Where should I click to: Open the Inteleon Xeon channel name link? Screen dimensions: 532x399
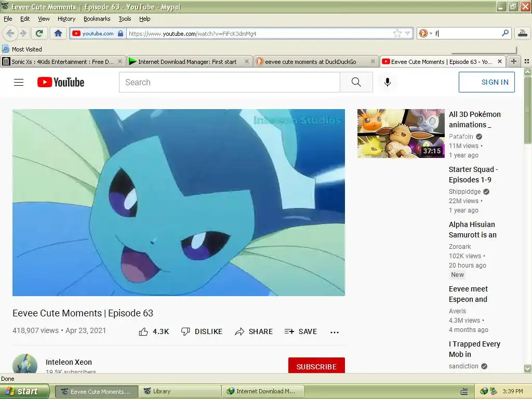click(69, 362)
